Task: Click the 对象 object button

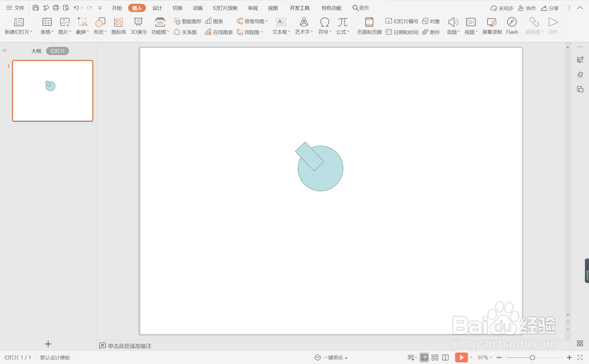Action: [x=431, y=21]
